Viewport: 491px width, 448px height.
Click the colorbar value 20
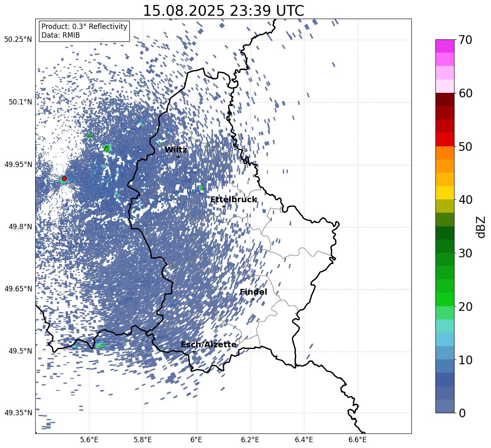pyautogui.click(x=466, y=307)
